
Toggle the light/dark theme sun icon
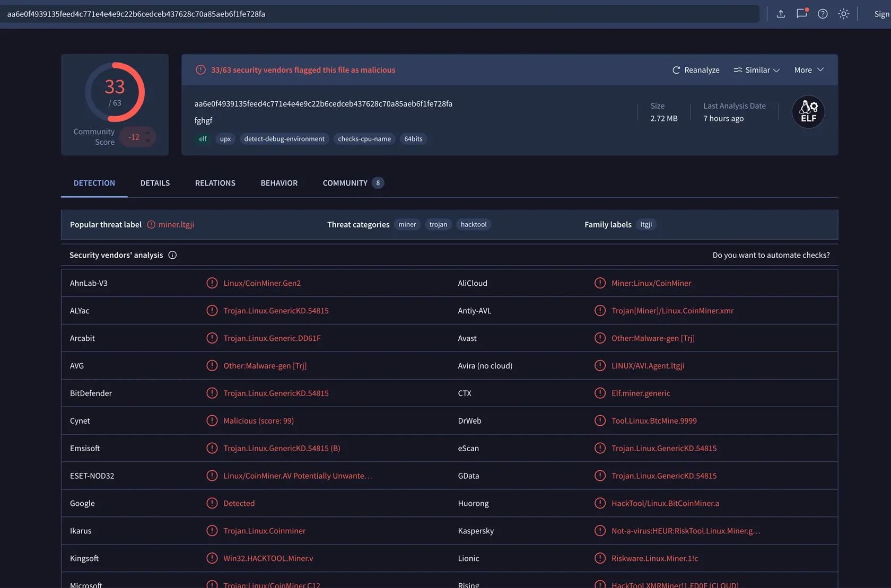pos(844,14)
